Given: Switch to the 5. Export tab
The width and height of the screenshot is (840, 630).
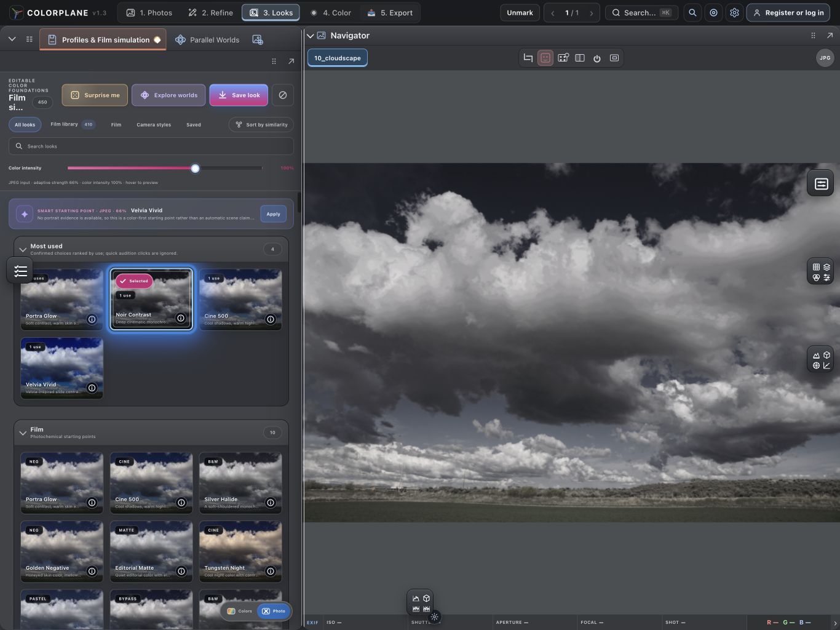Looking at the screenshot, I should 390,13.
